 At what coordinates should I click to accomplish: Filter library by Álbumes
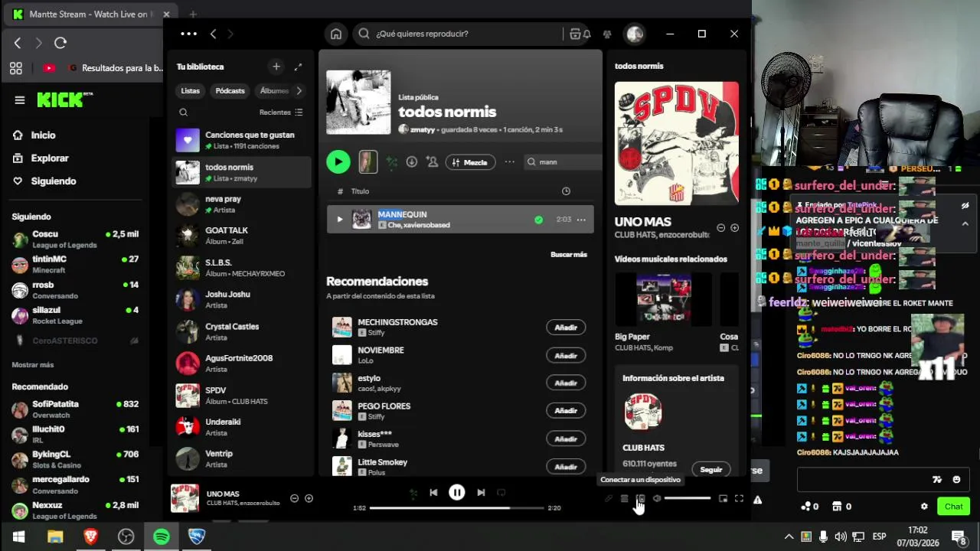tap(273, 91)
